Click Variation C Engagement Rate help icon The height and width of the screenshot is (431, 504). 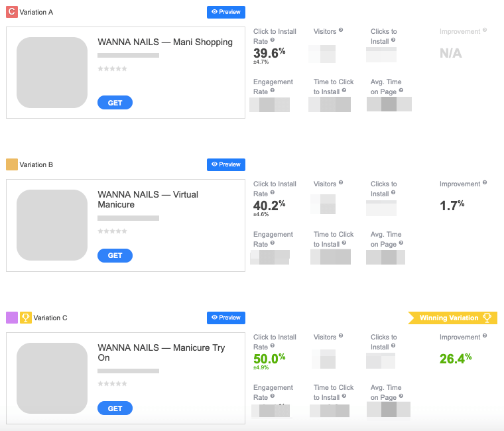(x=273, y=397)
